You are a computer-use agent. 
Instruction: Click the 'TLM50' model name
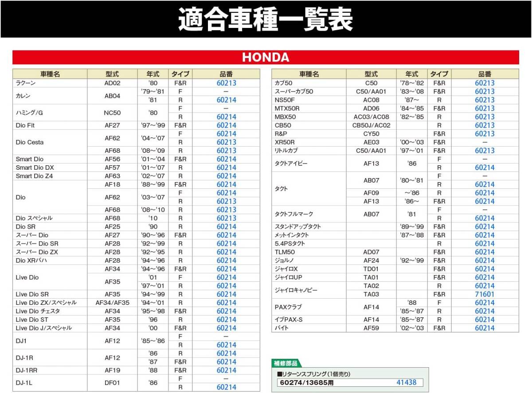click(284, 252)
